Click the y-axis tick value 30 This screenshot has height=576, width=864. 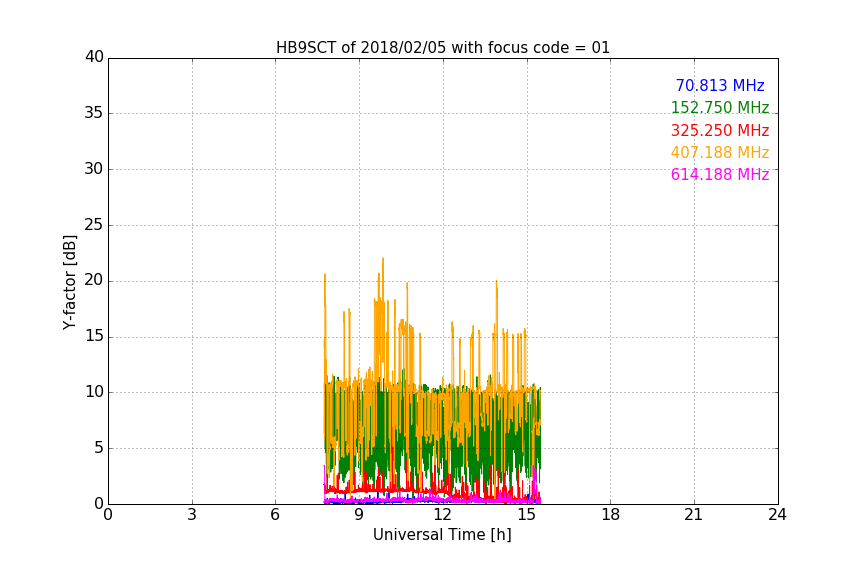pos(94,169)
